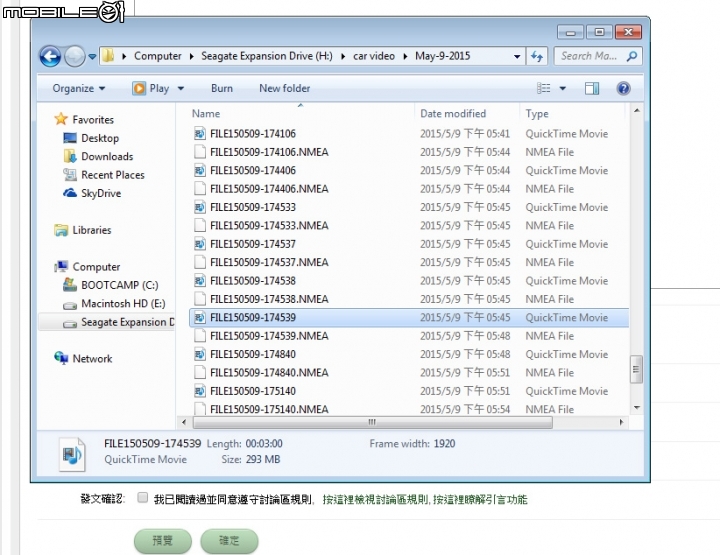Select the movie file FILE150509-174406
The image size is (720, 555).
click(253, 170)
